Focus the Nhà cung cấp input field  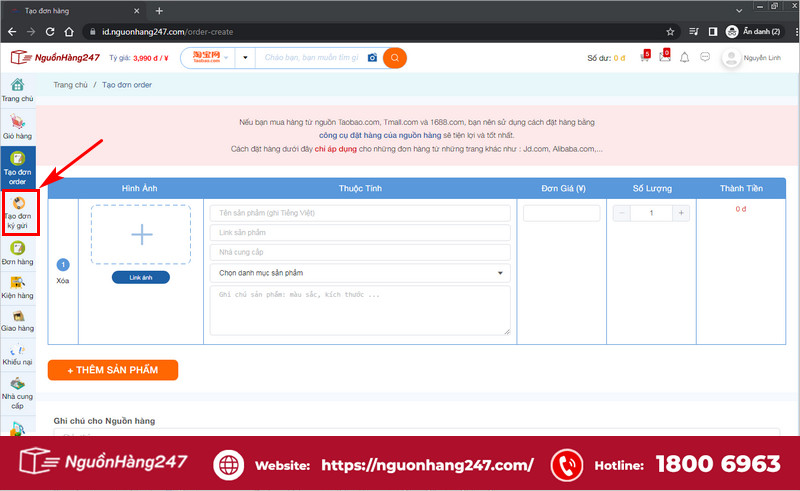pyautogui.click(x=360, y=252)
